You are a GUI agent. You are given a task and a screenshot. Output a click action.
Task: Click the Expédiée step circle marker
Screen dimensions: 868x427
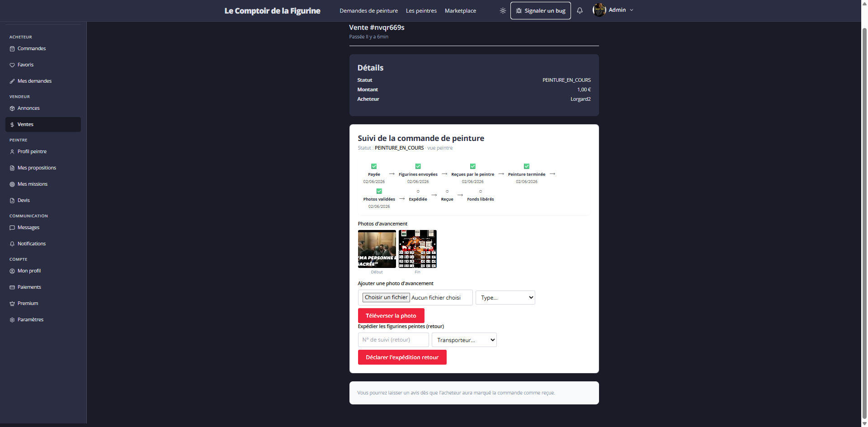click(418, 192)
